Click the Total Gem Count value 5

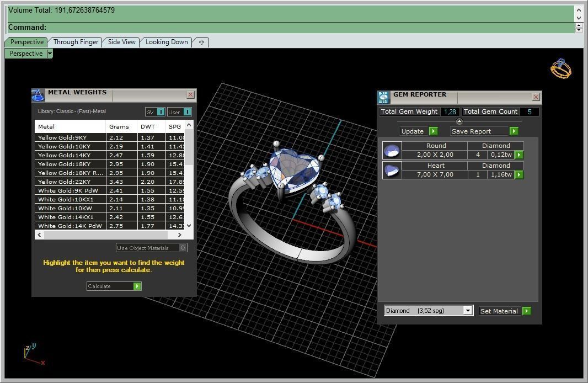click(x=530, y=112)
